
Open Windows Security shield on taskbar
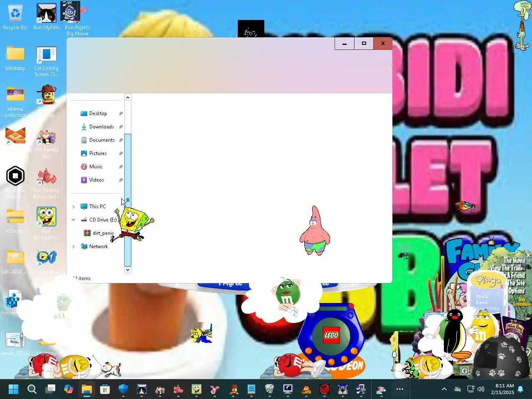coord(123,389)
